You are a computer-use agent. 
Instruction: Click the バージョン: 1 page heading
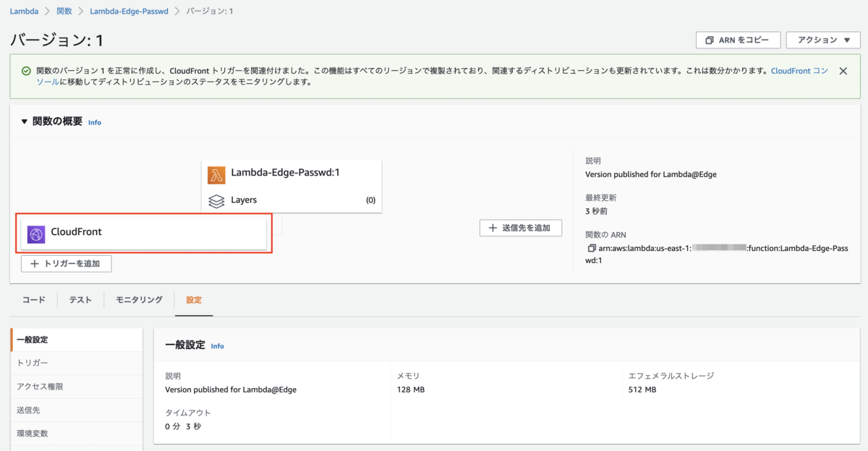56,40
